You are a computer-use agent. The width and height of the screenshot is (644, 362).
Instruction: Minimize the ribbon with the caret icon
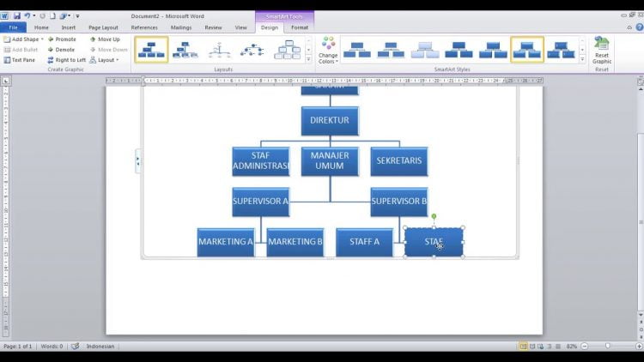point(629,27)
